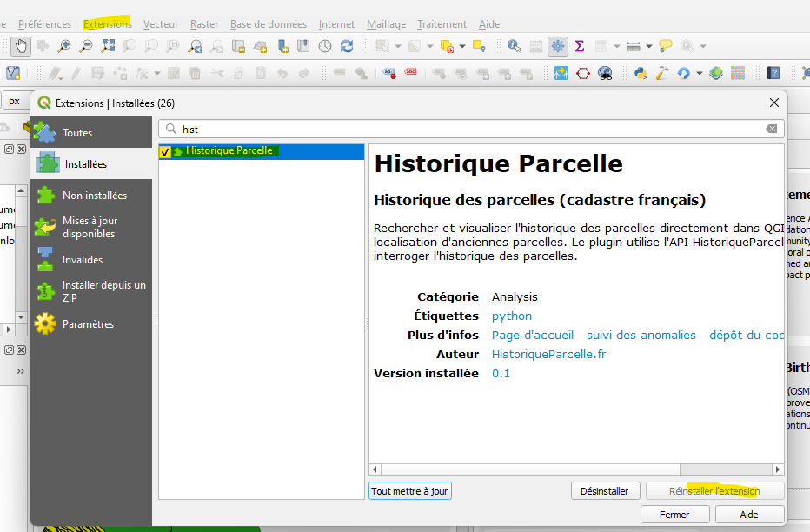
Task: Open the suivi des anomalies link
Action: [x=641, y=336]
